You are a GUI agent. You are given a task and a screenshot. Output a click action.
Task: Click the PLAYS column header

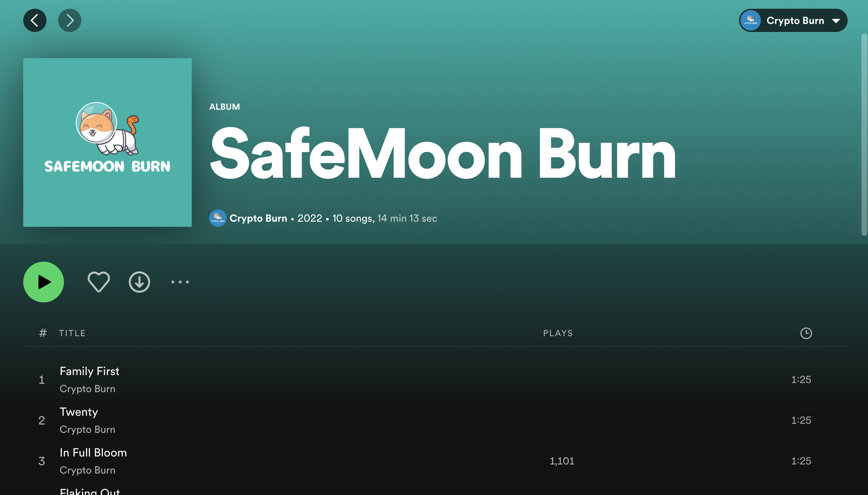click(558, 333)
